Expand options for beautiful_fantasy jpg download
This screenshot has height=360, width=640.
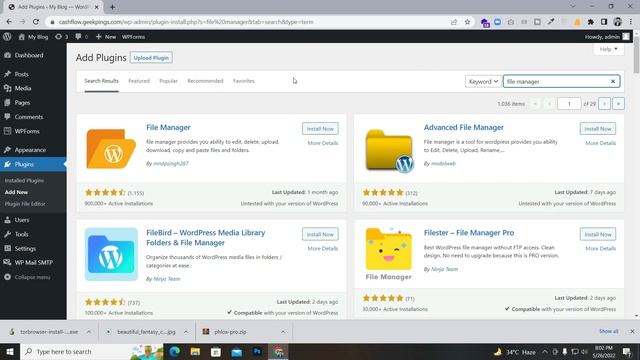click(186, 332)
